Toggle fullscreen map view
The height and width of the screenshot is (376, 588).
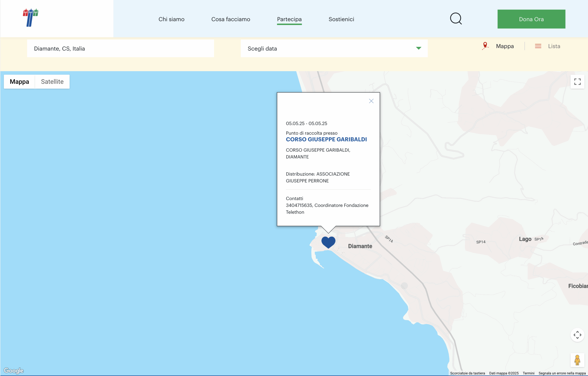577,82
